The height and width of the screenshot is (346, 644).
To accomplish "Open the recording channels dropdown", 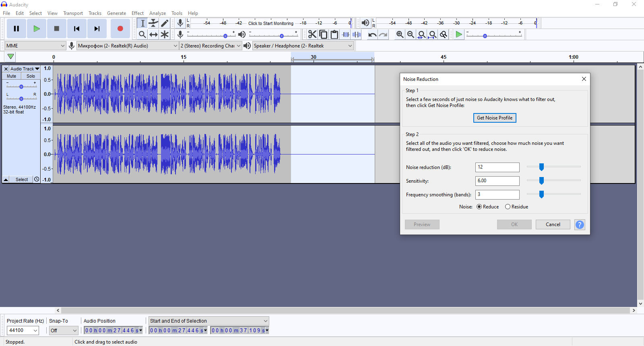I will pos(211,46).
